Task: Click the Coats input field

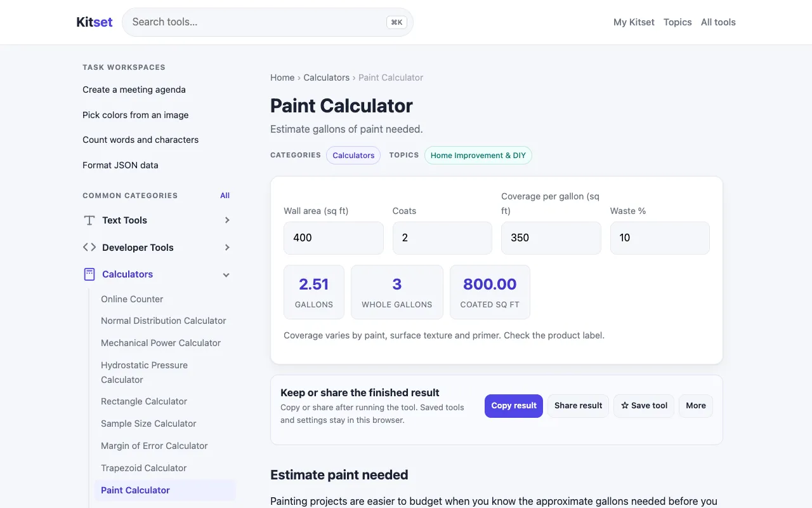Action: pos(442,238)
